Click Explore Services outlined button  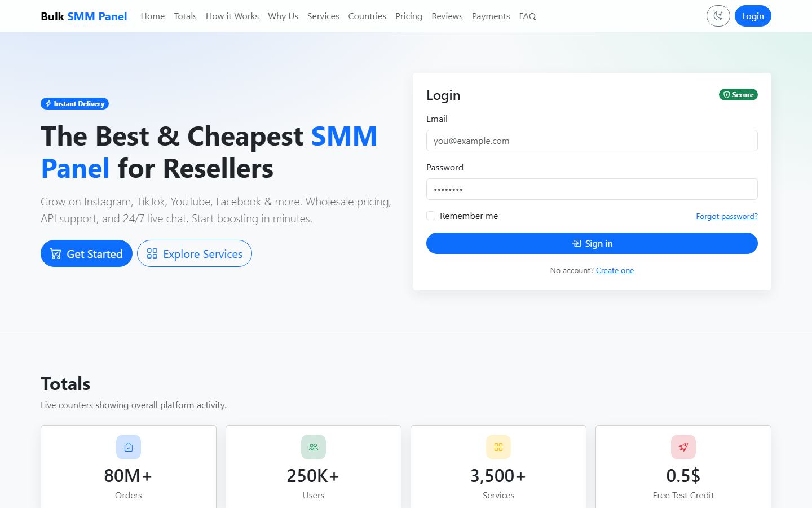click(x=195, y=254)
